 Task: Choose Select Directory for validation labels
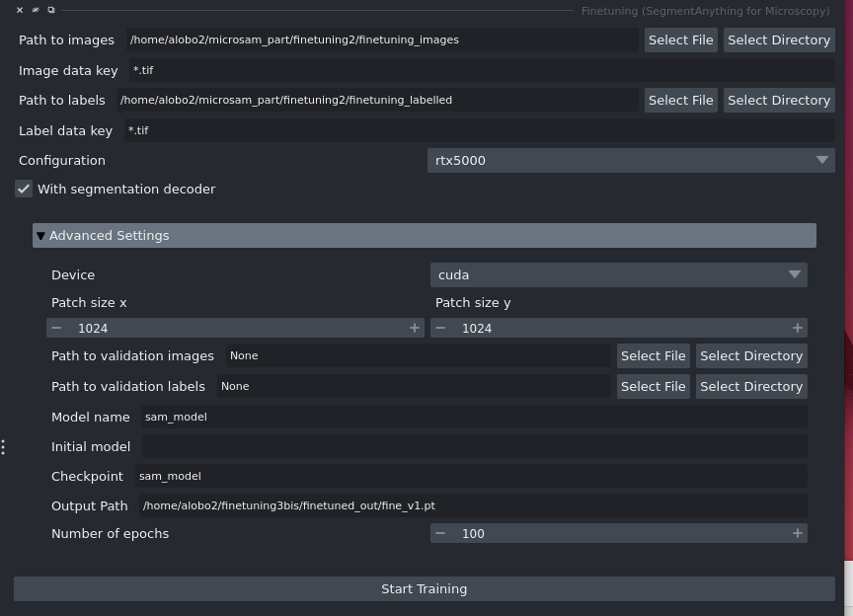[x=751, y=386]
